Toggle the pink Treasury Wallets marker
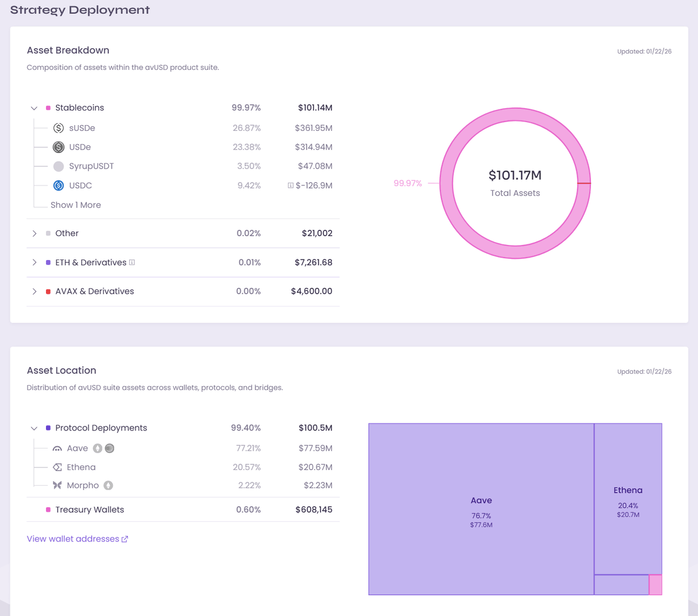This screenshot has height=616, width=698. (x=48, y=509)
